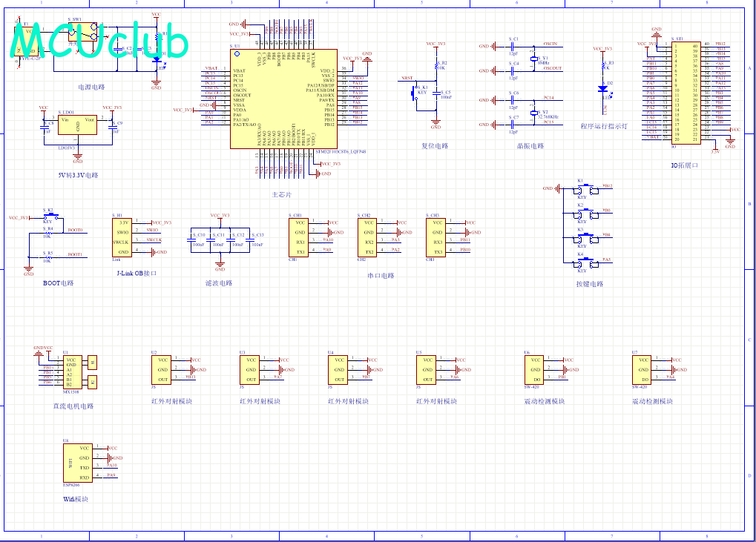Click the OSCIN net label in crystal circuit
This screenshot has width=756, height=542.
[x=550, y=44]
